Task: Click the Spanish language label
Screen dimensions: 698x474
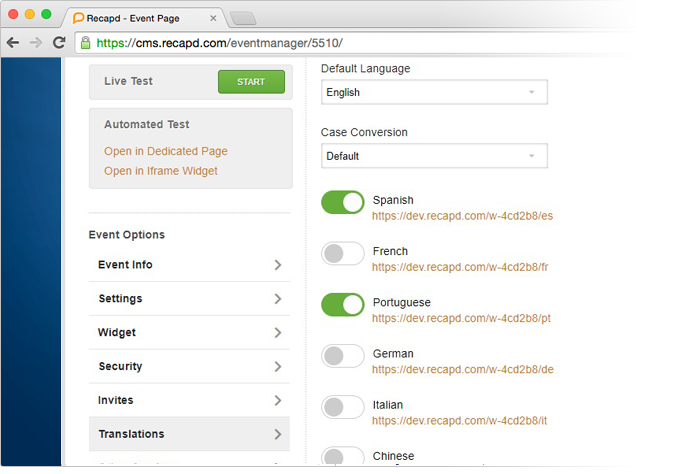Action: point(393,200)
